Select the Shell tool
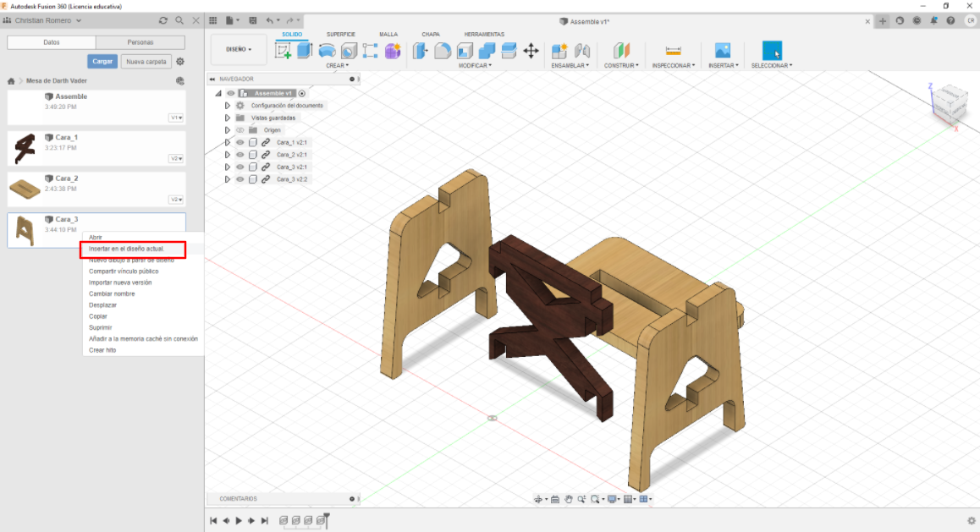The width and height of the screenshot is (980, 532). [465, 51]
